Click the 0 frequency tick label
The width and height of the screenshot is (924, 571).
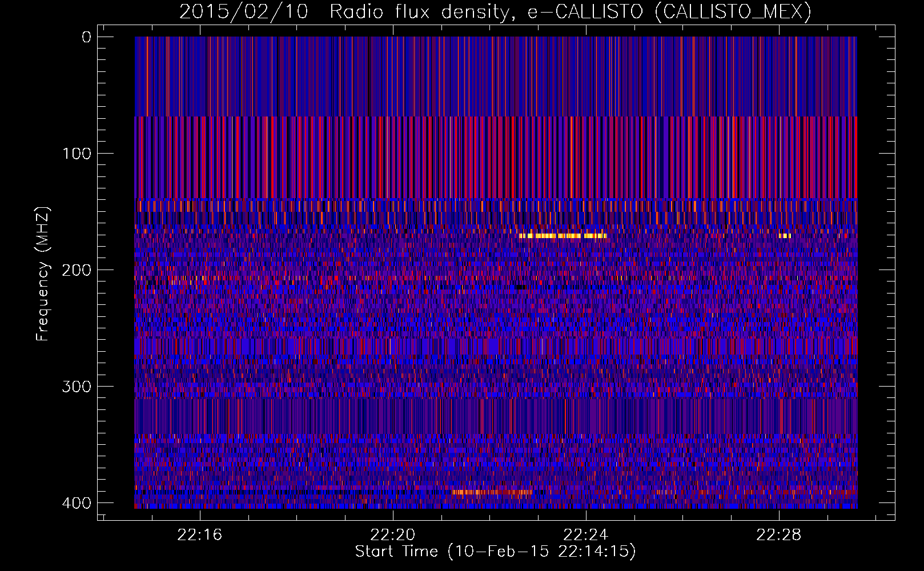(x=86, y=37)
